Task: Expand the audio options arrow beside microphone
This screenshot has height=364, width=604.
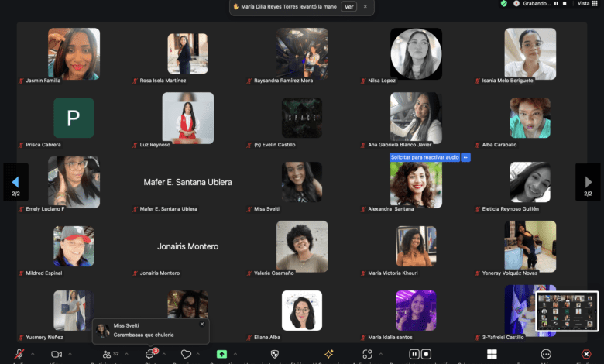Action: 32,354
